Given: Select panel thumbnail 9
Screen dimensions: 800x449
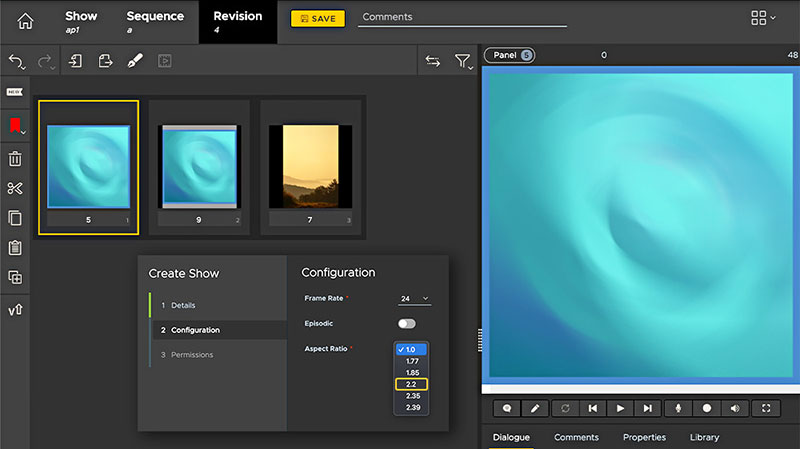Looking at the screenshot, I should (199, 167).
